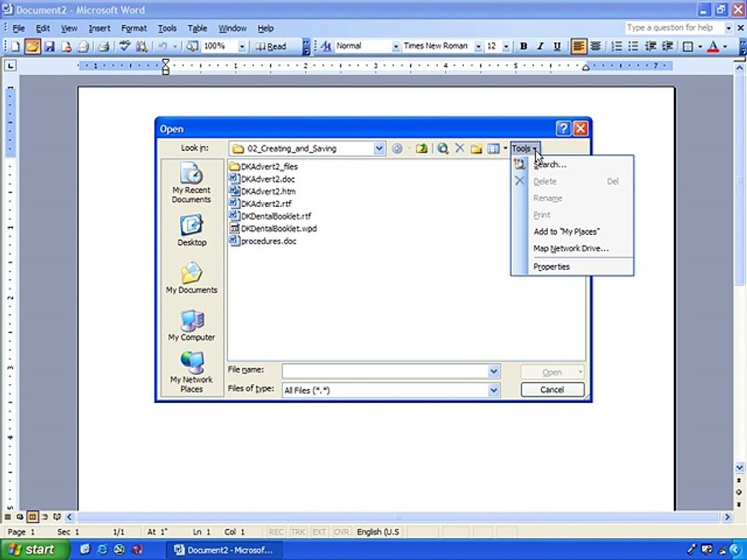Open the File menu

pos(19,29)
